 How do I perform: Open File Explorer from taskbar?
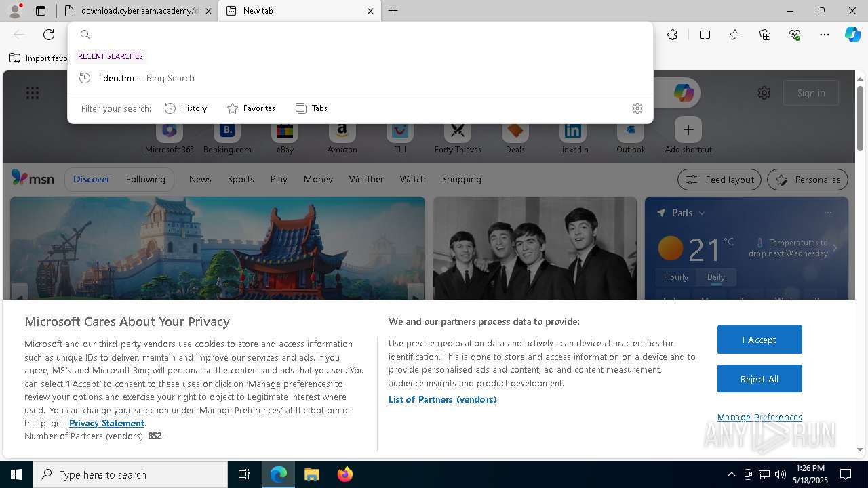(x=312, y=474)
